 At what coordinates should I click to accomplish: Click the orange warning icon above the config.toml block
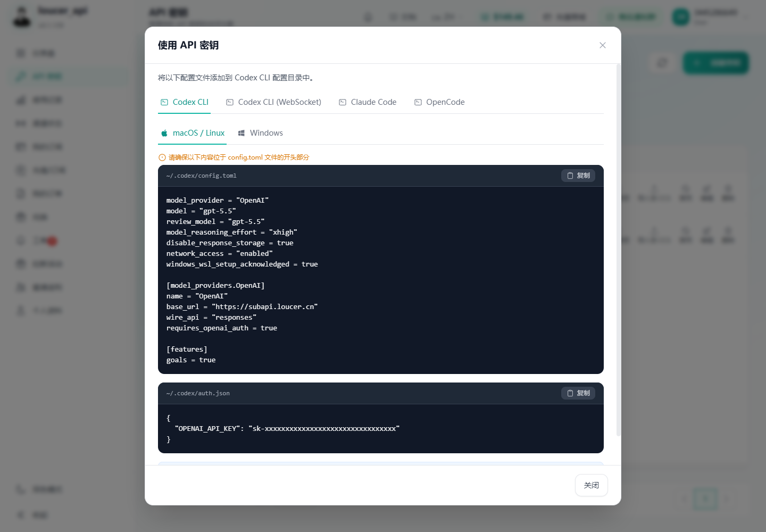[x=162, y=157]
